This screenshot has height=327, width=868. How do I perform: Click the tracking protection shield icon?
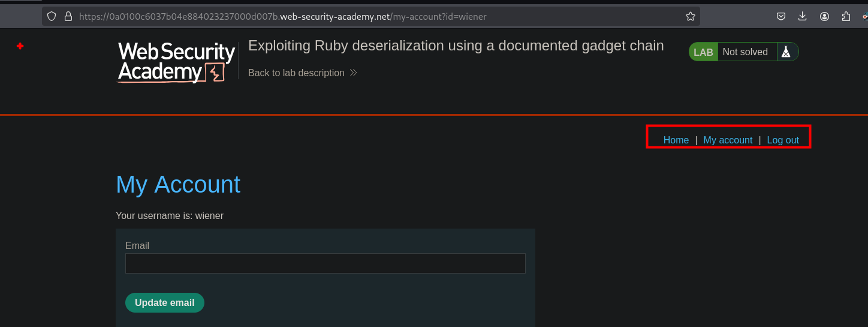[x=52, y=16]
